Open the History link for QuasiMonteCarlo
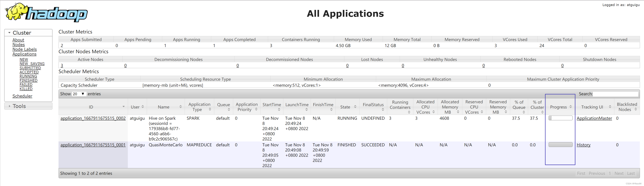Viewport: 644px width, 186px height. pyautogui.click(x=583, y=145)
